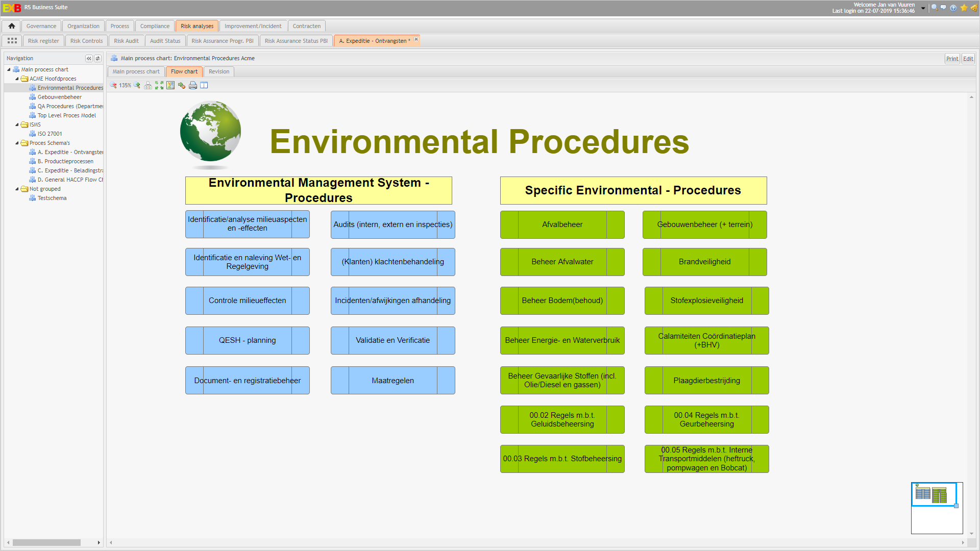Toggle the split panel view icon
Image resolution: width=980 pixels, height=551 pixels.
[204, 85]
